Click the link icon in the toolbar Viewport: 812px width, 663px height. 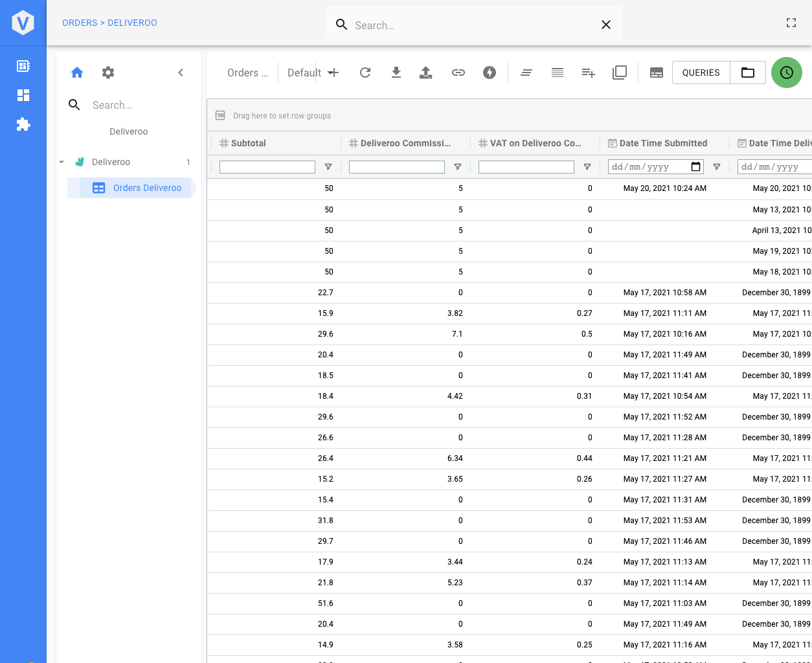coord(458,73)
